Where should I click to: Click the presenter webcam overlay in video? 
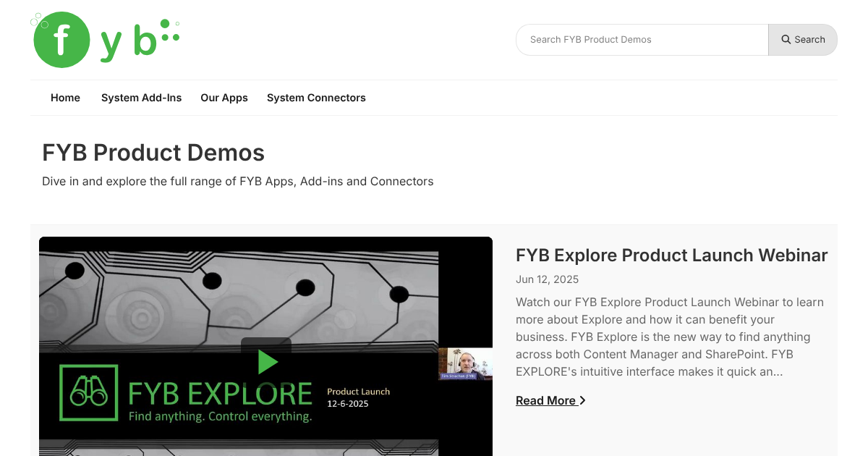pyautogui.click(x=465, y=364)
